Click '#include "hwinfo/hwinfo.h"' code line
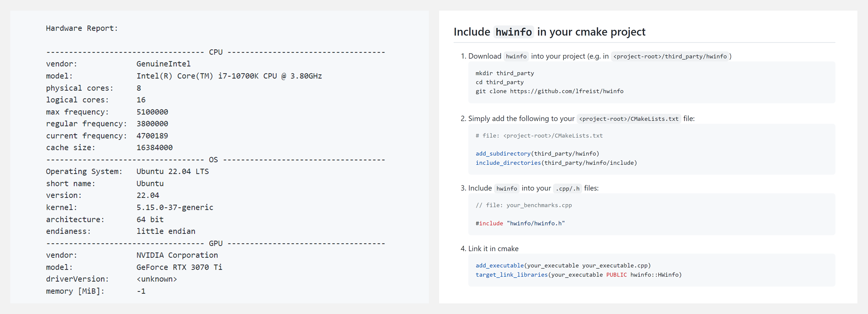 (520, 223)
